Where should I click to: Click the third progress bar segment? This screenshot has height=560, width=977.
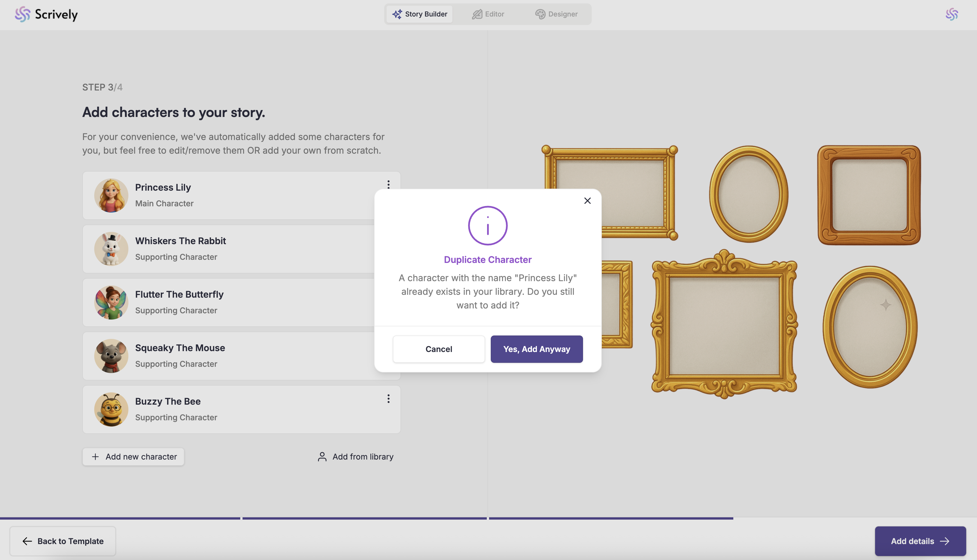point(611,518)
